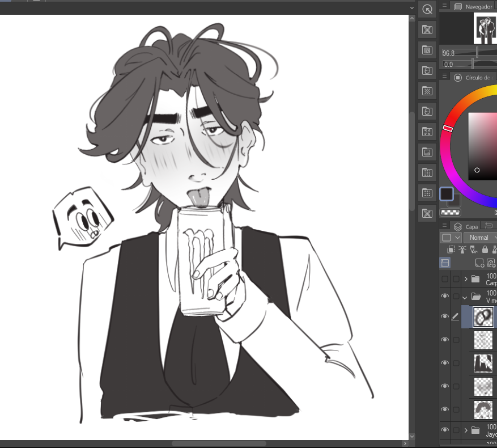Click the Capa stacked layers icon

click(x=458, y=226)
